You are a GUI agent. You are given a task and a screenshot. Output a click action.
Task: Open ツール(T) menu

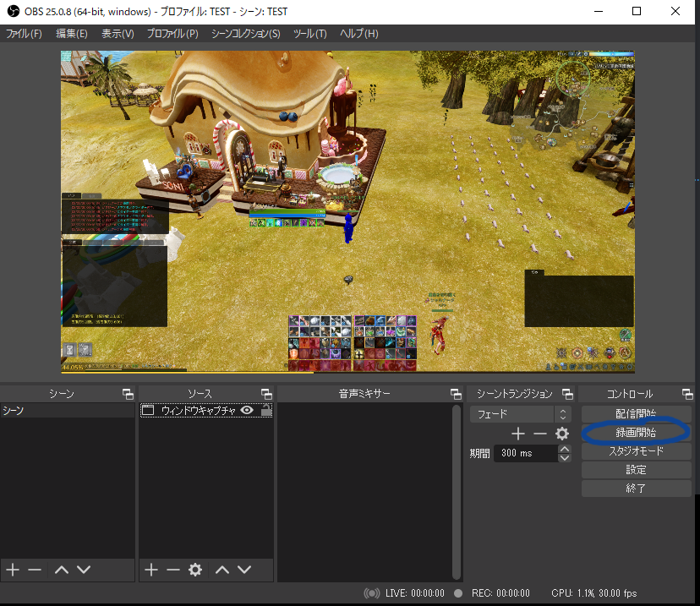tap(309, 34)
